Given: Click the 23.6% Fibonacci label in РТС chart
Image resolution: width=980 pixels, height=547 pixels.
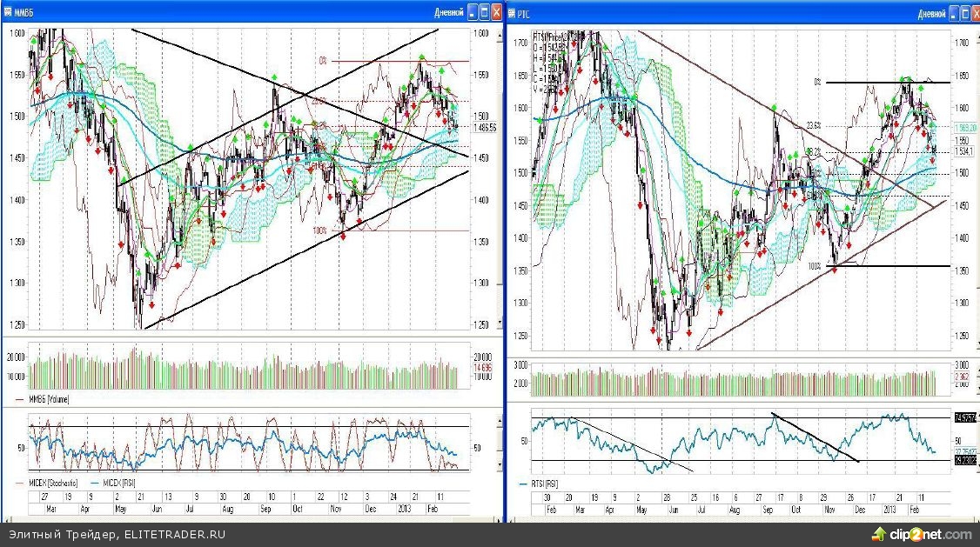Looking at the screenshot, I should [814, 125].
